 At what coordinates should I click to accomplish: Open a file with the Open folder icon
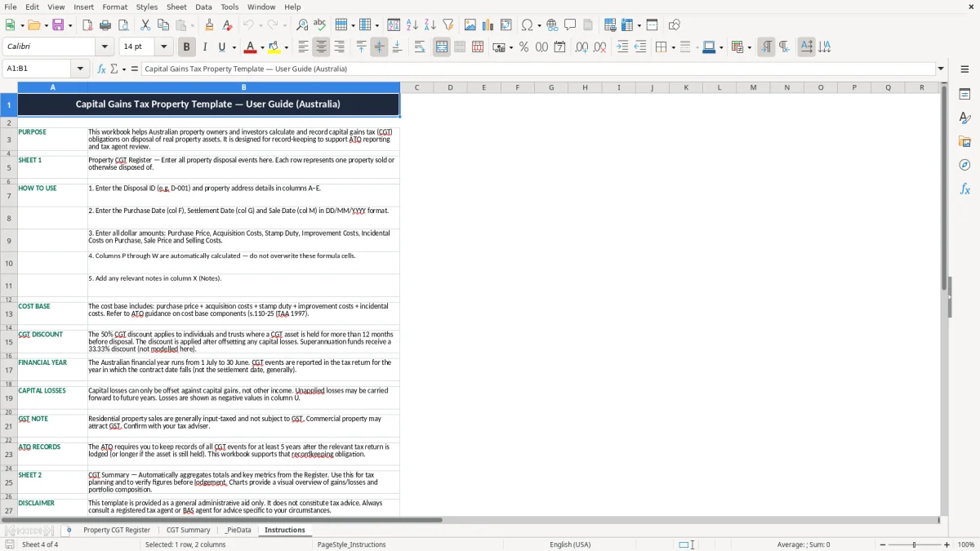pos(33,25)
